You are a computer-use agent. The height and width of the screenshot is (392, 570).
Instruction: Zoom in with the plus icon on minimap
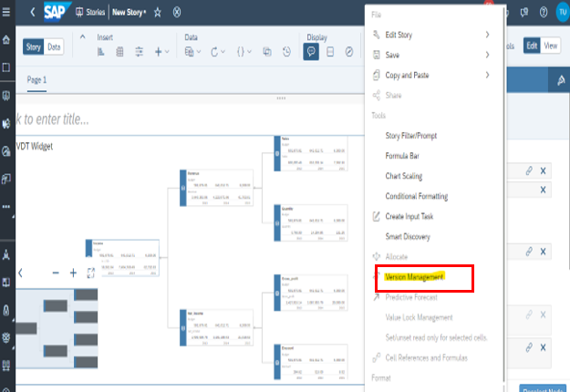click(74, 273)
